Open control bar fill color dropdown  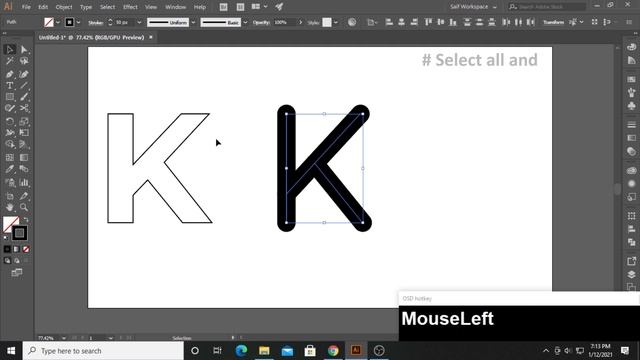pos(58,22)
